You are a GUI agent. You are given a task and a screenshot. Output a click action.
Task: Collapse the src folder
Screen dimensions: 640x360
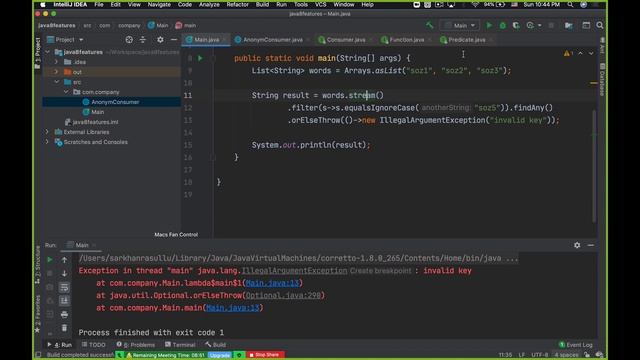pyautogui.click(x=56, y=82)
